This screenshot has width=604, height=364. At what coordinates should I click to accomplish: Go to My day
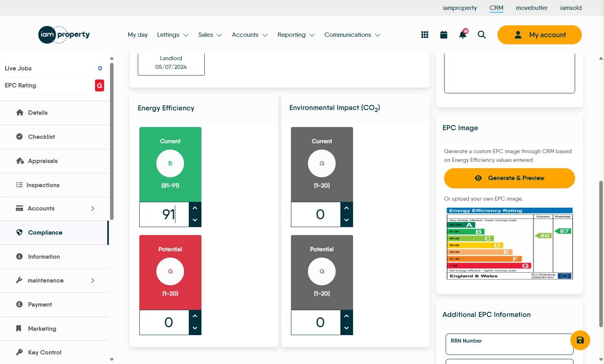pyautogui.click(x=138, y=35)
